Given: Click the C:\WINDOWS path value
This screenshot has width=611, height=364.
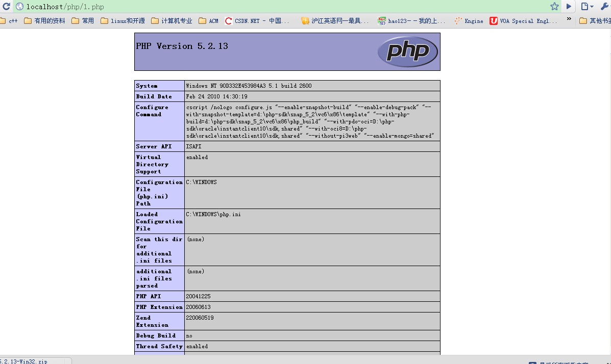Looking at the screenshot, I should tap(202, 182).
